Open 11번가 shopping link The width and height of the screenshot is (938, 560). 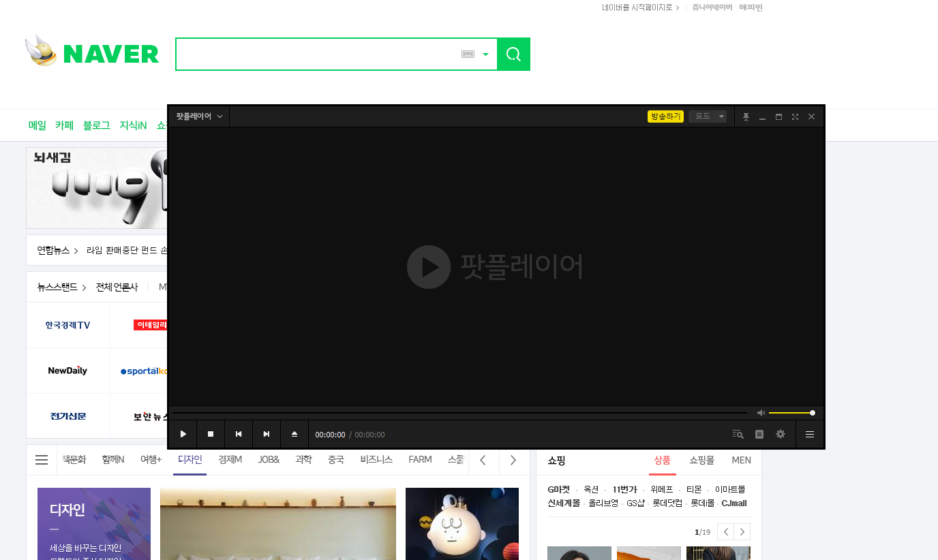point(624,489)
